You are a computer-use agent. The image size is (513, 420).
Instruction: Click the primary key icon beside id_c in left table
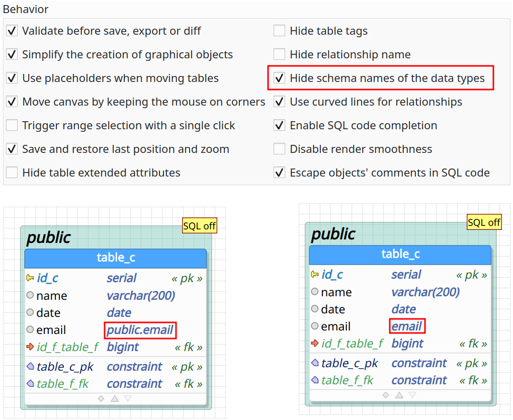pos(30,278)
